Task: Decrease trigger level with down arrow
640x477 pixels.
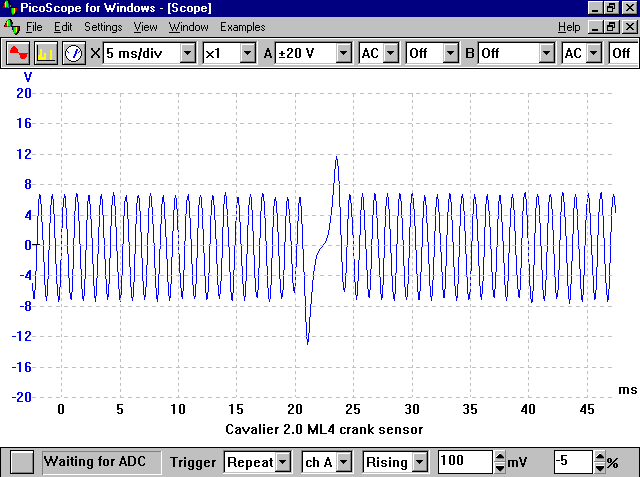Action: [x=500, y=468]
